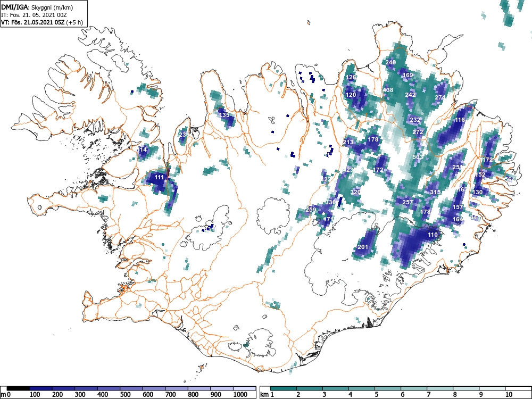Click the VT 05Z (+5 h) valid time line
The width and height of the screenshot is (532, 399).
click(41, 22)
